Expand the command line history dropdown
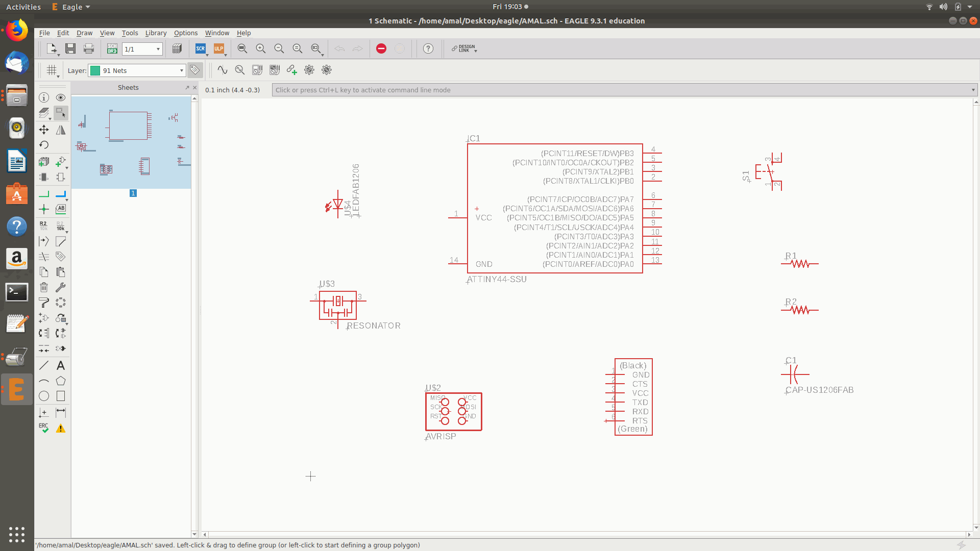This screenshot has height=551, width=980. tap(973, 90)
